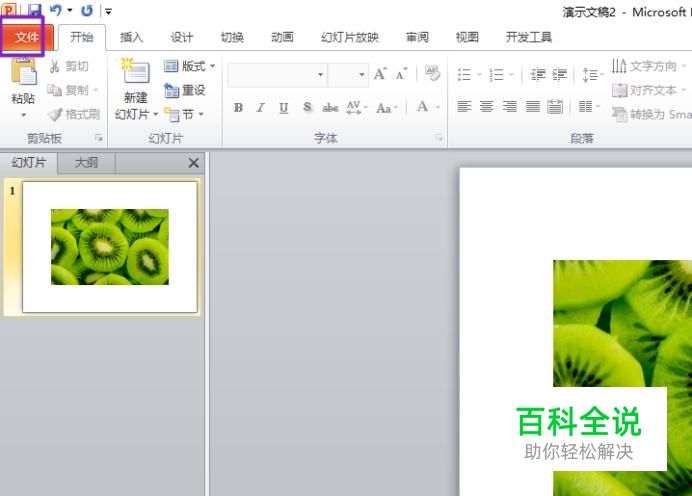The image size is (692, 496).
Task: Click the increase list level icon
Action: [x=559, y=74]
